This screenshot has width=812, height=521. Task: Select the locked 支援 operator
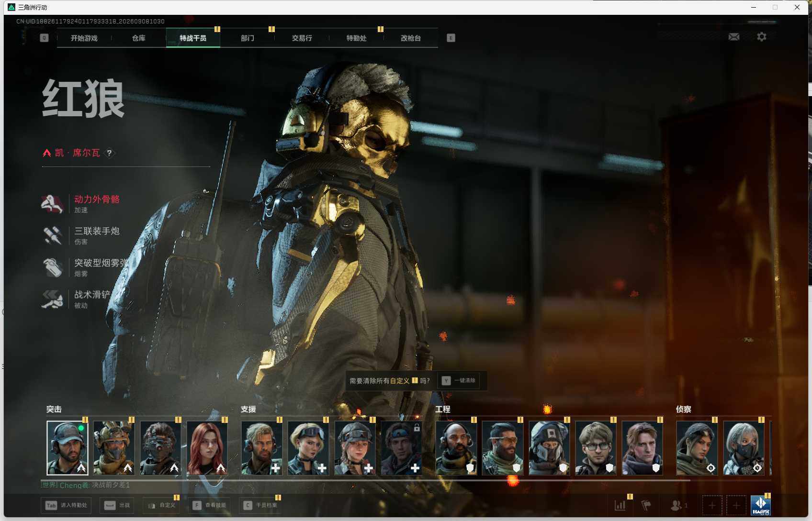401,448
